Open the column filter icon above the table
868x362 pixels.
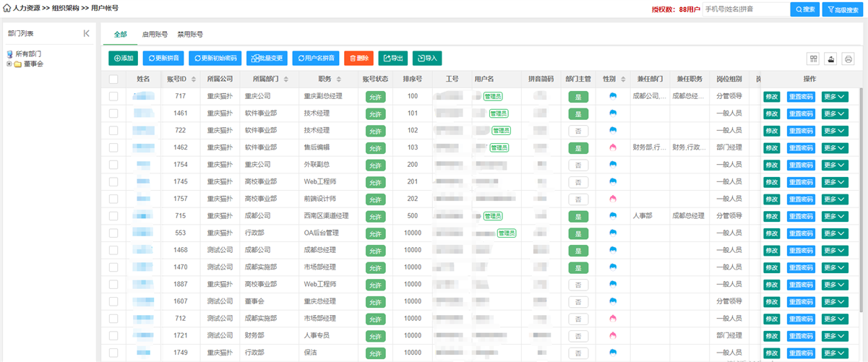coord(813,59)
